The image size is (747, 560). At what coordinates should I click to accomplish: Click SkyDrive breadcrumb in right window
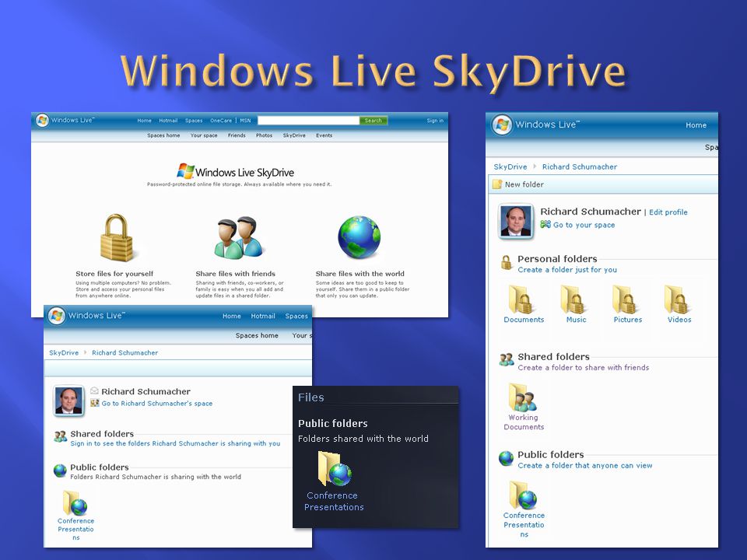(x=510, y=166)
